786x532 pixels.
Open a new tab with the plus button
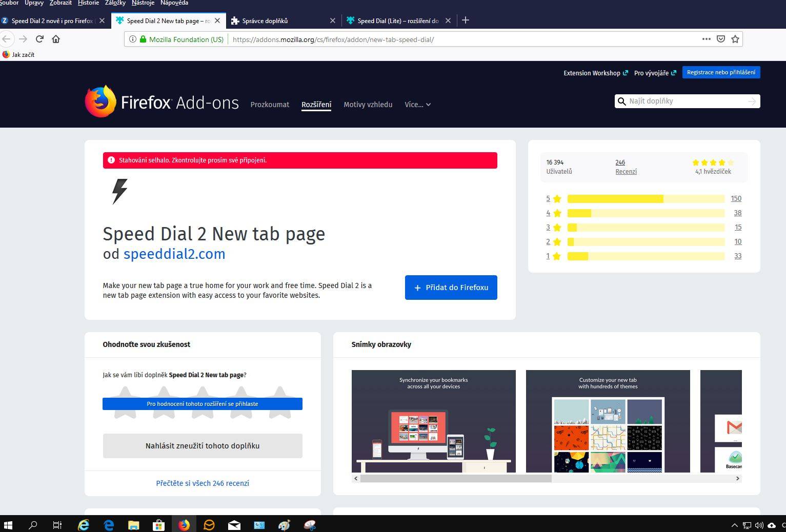pyautogui.click(x=465, y=21)
